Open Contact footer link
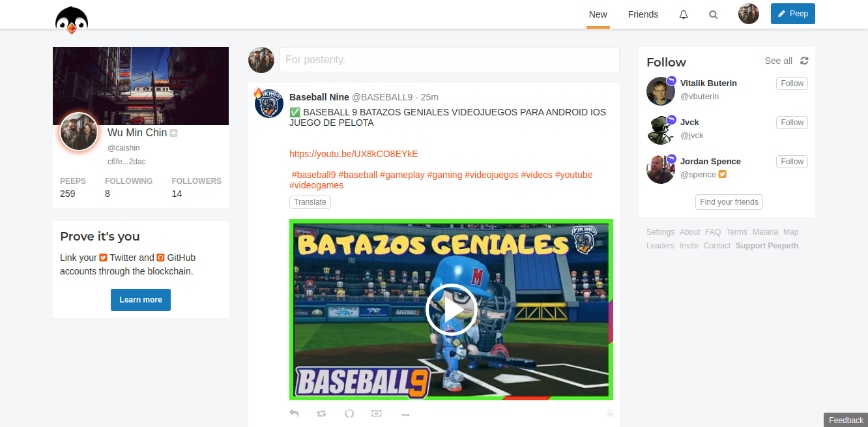868x427 pixels. (x=717, y=246)
